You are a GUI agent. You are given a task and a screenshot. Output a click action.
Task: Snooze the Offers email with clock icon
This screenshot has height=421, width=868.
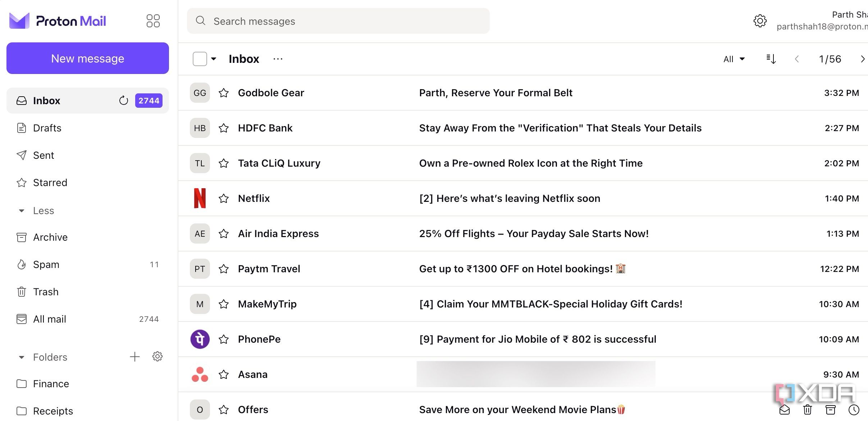point(854,410)
